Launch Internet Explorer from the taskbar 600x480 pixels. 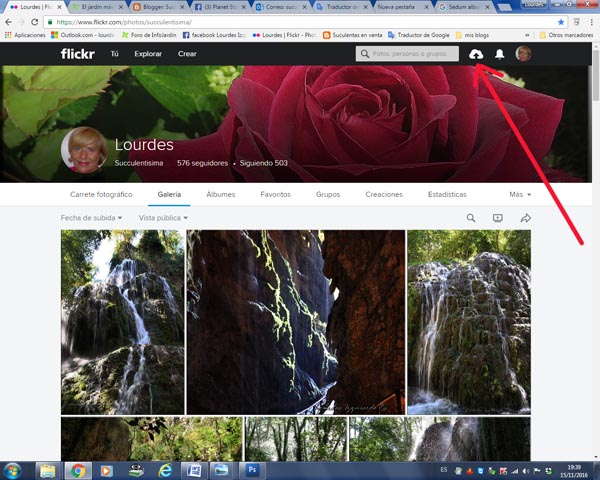(165, 471)
